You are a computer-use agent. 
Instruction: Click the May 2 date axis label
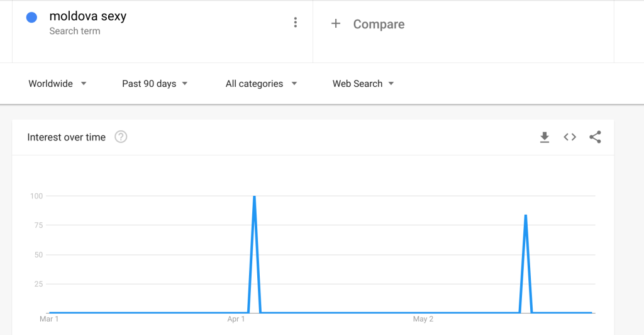(x=423, y=319)
